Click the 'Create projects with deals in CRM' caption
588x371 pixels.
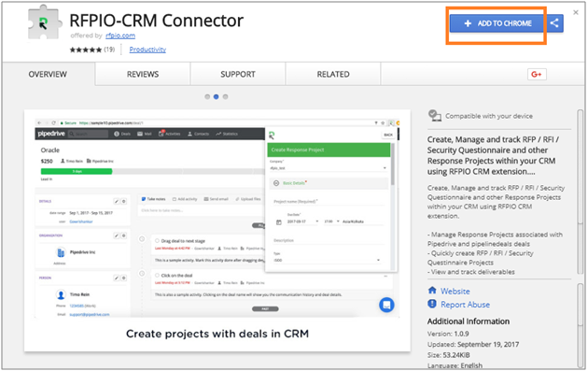click(x=217, y=334)
